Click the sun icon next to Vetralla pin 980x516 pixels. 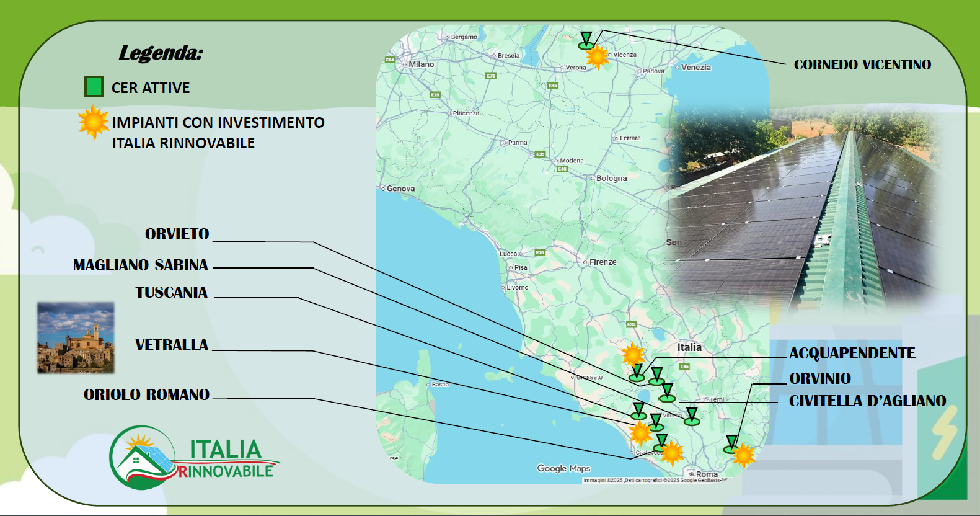click(640, 433)
